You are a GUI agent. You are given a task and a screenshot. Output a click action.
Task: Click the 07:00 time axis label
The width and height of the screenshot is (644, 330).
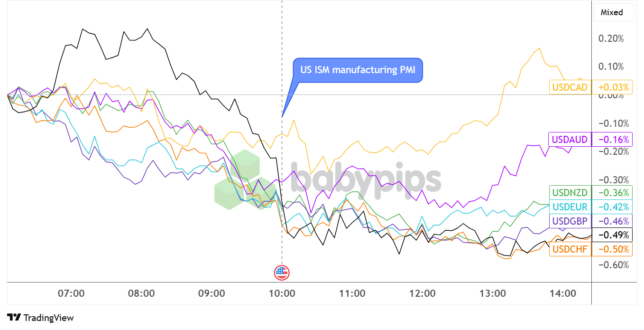[71, 293]
